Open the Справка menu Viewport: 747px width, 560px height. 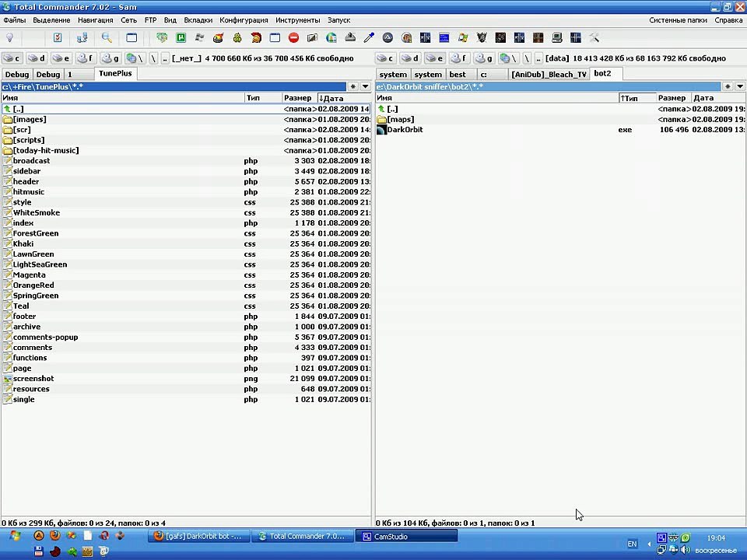(728, 20)
